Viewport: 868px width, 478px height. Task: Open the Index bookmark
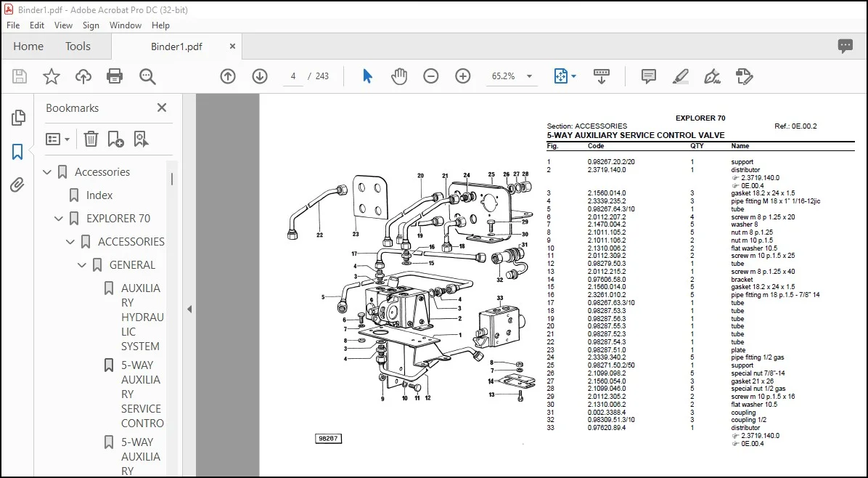pyautogui.click(x=99, y=195)
